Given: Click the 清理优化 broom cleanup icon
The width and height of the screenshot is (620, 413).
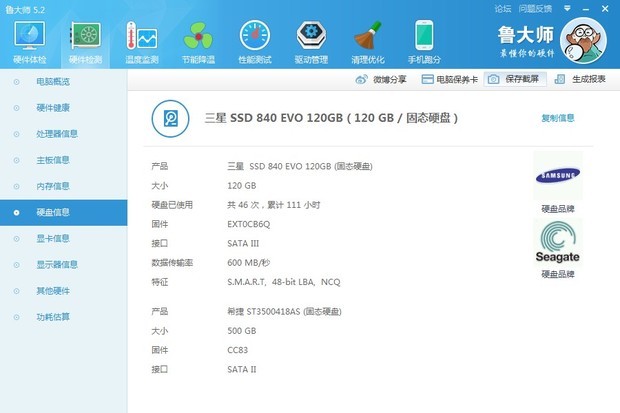Looking at the screenshot, I should tap(369, 39).
